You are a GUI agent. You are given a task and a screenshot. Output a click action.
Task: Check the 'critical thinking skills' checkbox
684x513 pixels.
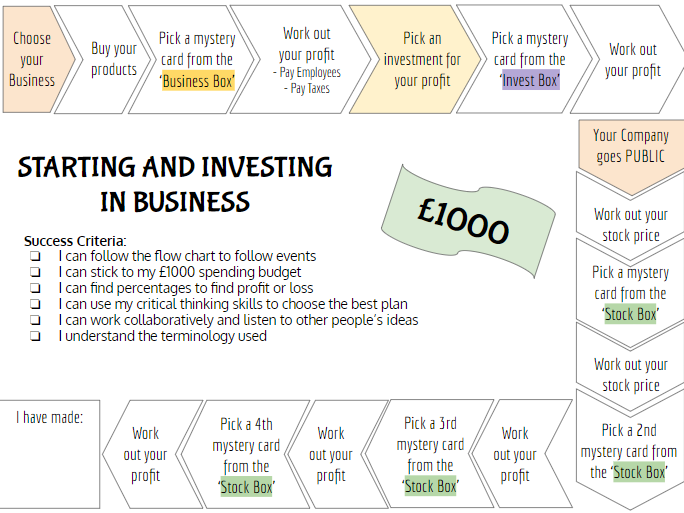35,304
